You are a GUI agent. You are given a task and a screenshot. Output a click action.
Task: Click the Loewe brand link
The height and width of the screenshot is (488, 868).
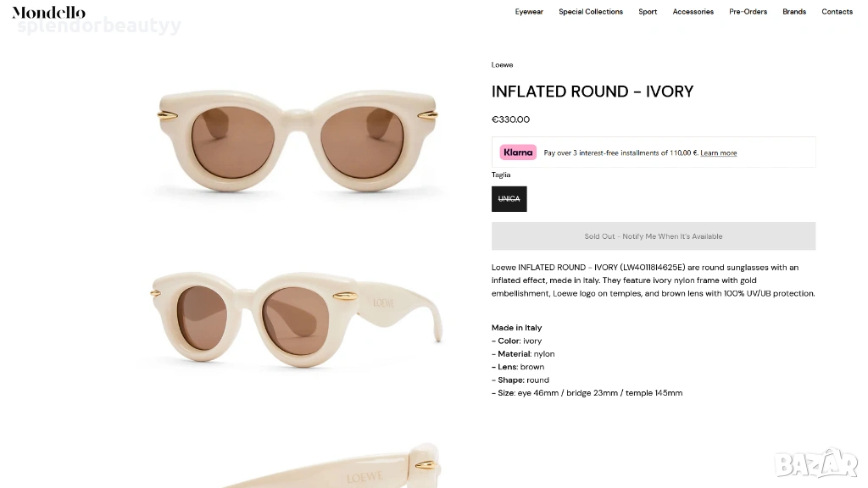(x=502, y=65)
